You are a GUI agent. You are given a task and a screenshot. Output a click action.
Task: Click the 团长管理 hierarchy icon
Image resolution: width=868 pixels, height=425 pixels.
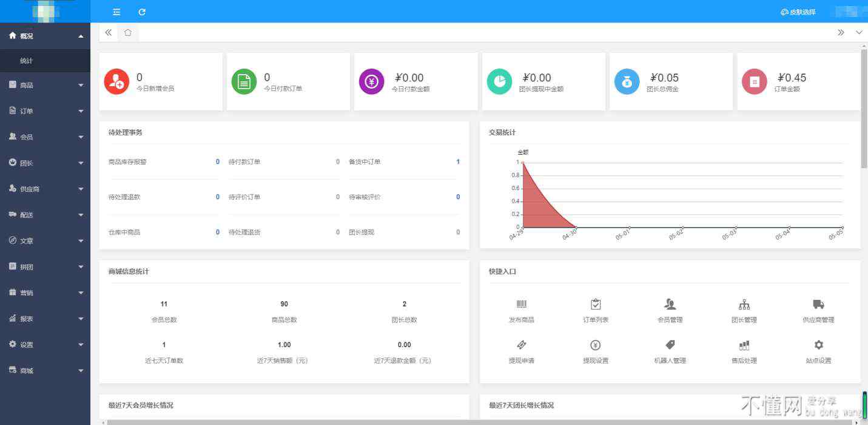pyautogui.click(x=744, y=304)
